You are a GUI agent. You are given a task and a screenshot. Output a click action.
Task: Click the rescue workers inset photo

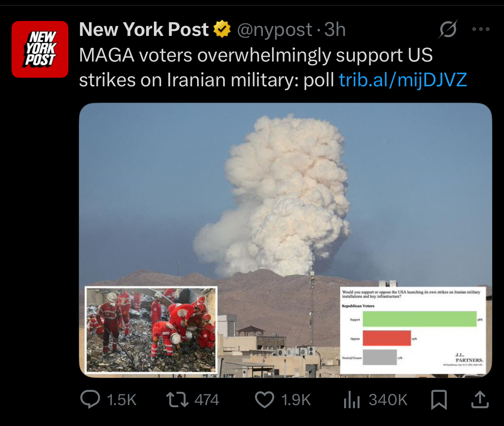click(151, 330)
